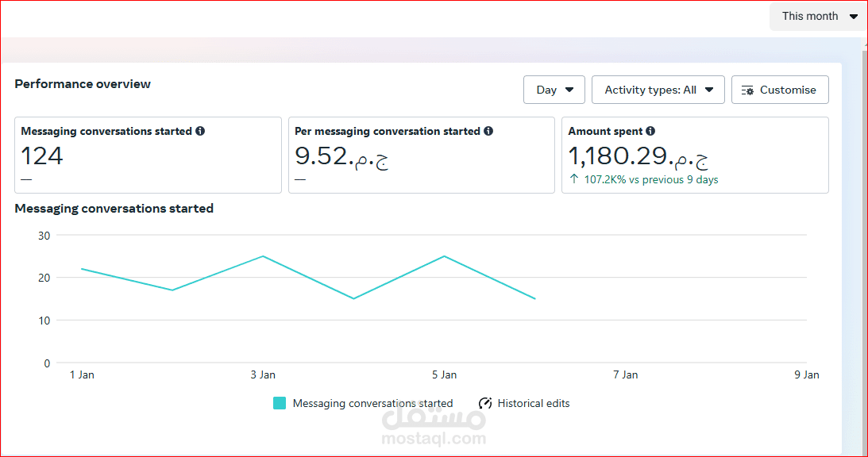Click the Customise settings icon
This screenshot has height=457, width=868.
click(x=747, y=90)
